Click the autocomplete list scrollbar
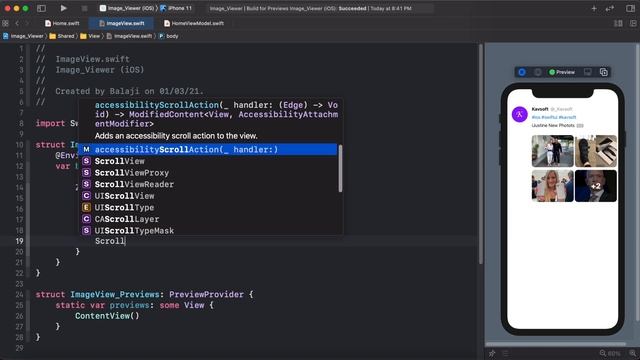Image resolution: width=640 pixels, height=360 pixels. (340, 168)
